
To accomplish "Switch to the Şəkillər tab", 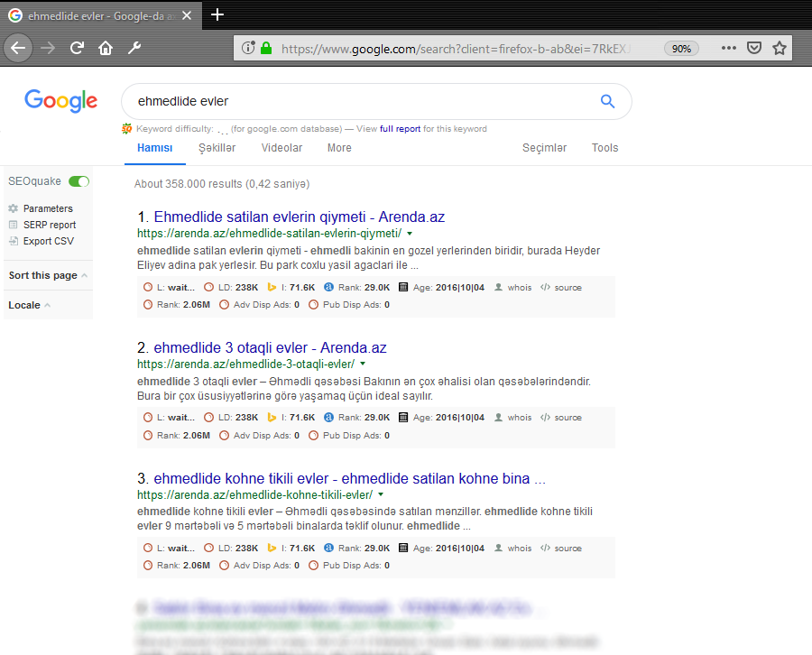I will [x=217, y=148].
